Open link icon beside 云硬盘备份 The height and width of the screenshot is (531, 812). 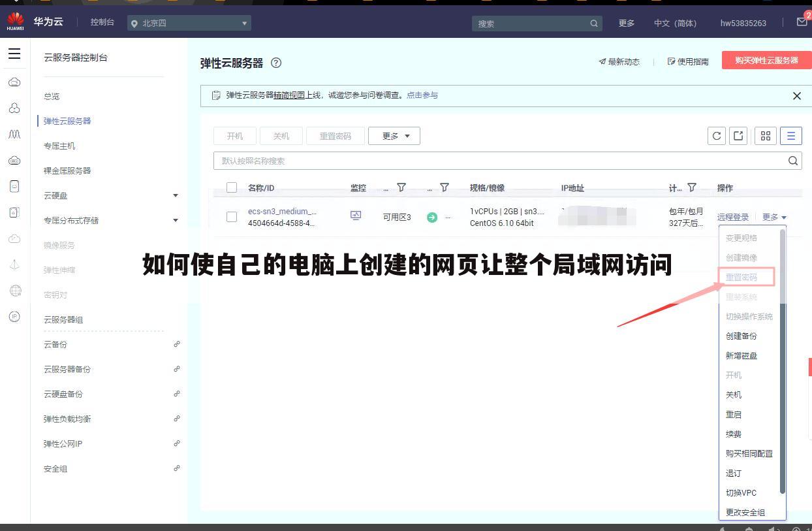[177, 394]
